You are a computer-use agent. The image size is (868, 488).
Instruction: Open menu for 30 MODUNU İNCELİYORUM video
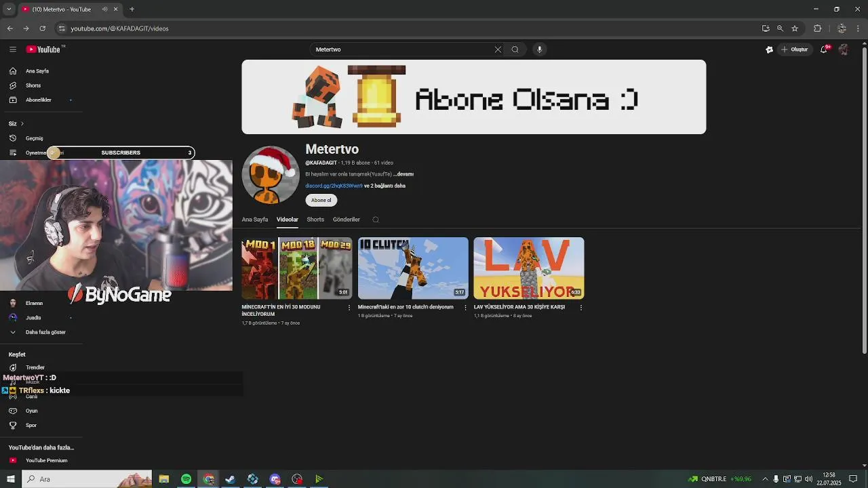coord(349,308)
